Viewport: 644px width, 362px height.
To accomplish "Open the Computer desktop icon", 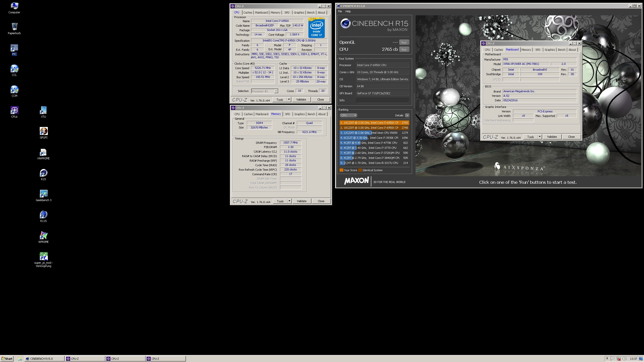I will [x=14, y=8].
